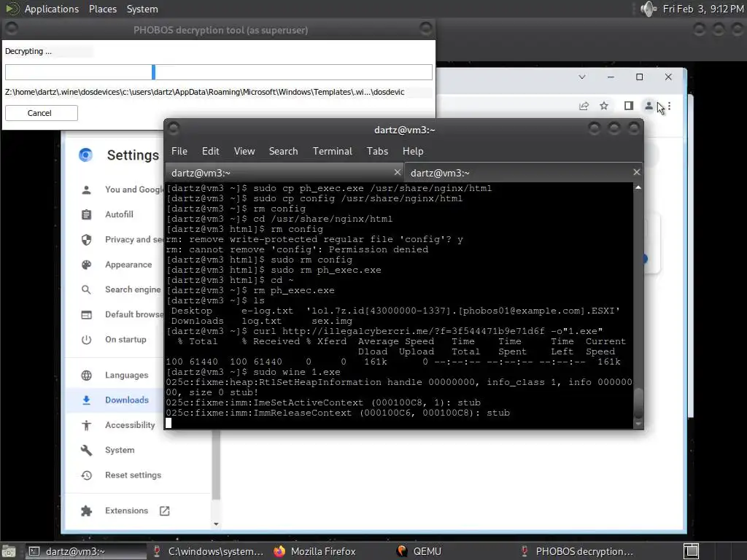Switch to C:\windows\system taskbar entry
Viewport: 747px width, 560px height.
coord(208,551)
